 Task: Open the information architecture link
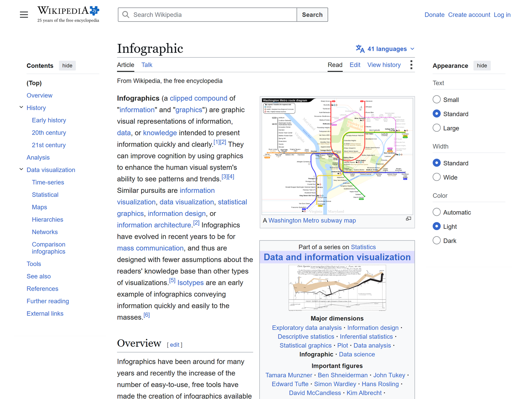(154, 225)
